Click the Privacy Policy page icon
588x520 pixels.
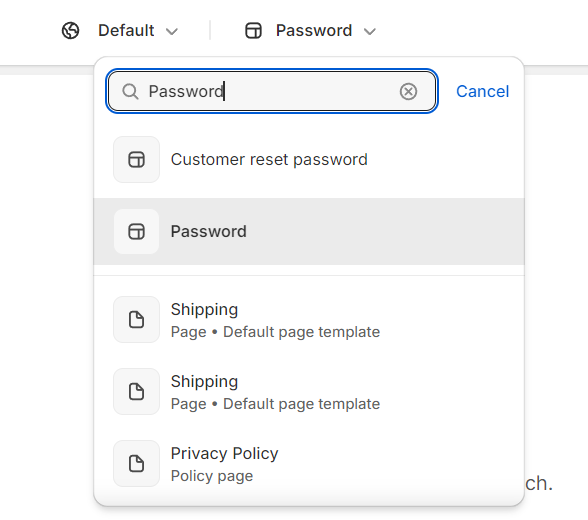pyautogui.click(x=136, y=464)
